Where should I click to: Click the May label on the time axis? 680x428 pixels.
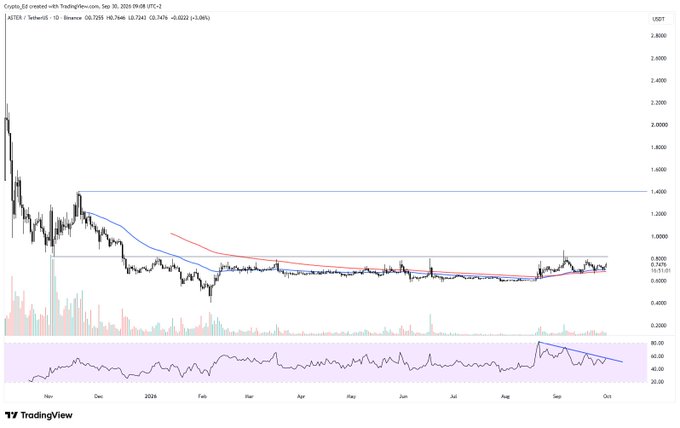pyautogui.click(x=352, y=396)
